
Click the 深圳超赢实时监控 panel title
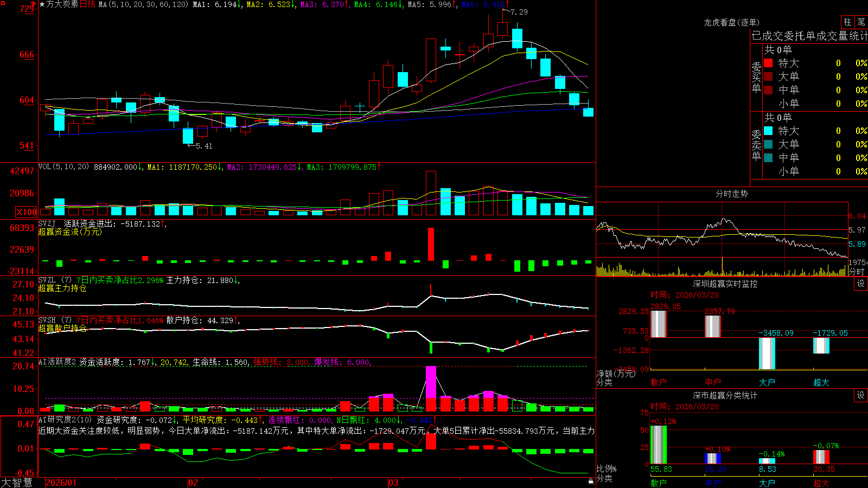click(x=725, y=284)
